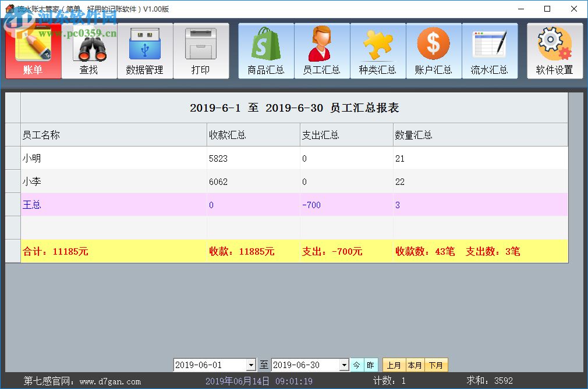Switch to 上月 previous month

coord(394,365)
